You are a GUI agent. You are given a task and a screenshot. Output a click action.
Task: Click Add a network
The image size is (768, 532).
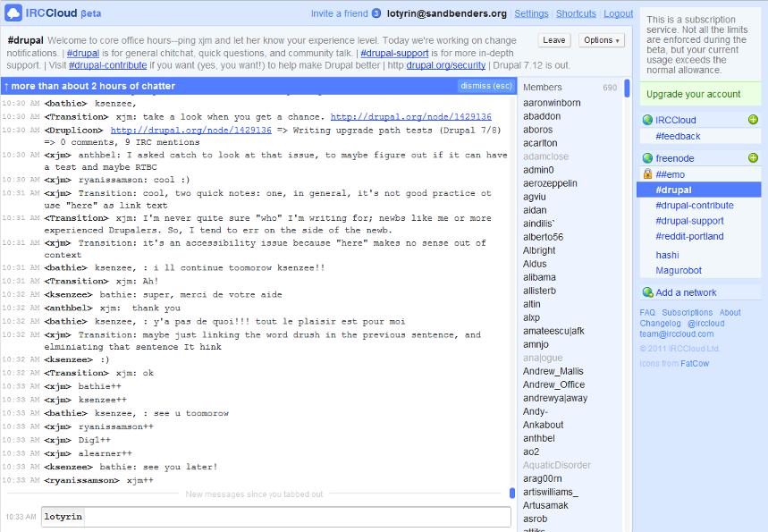pos(686,292)
